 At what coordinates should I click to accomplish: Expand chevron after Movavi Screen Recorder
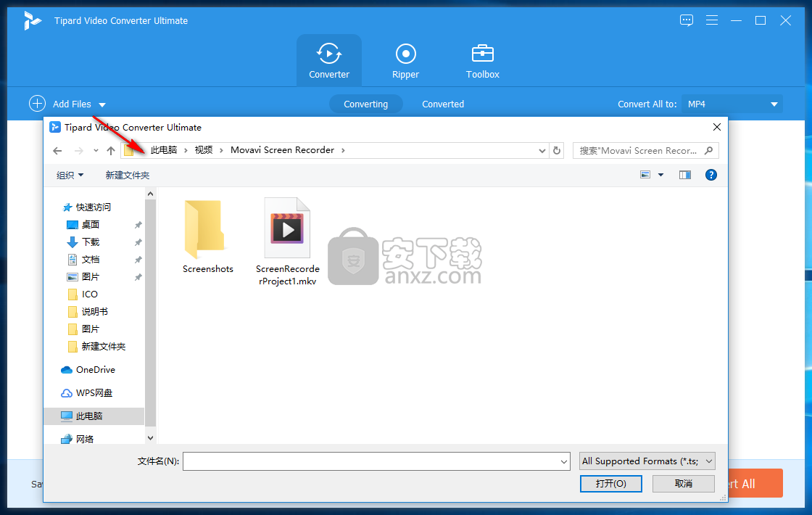pyautogui.click(x=343, y=150)
